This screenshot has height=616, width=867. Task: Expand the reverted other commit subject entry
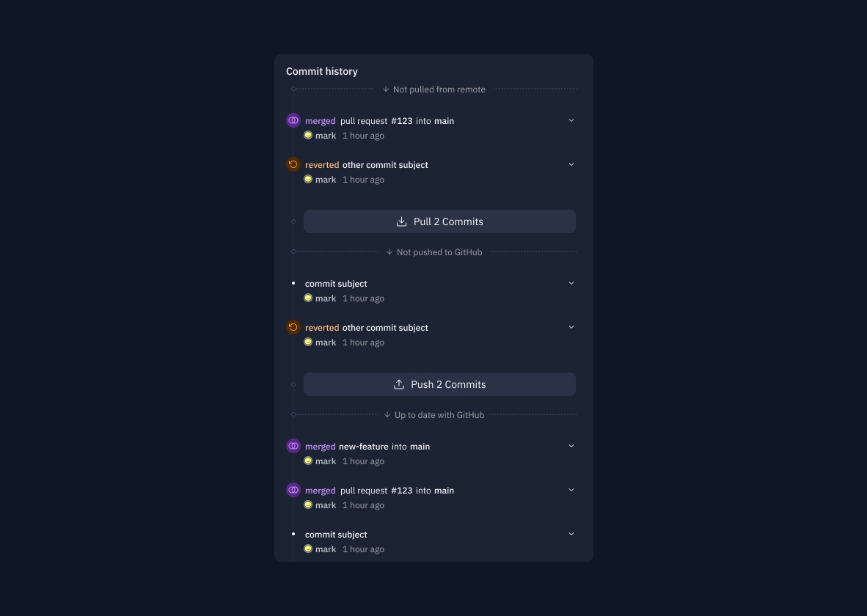pyautogui.click(x=571, y=164)
